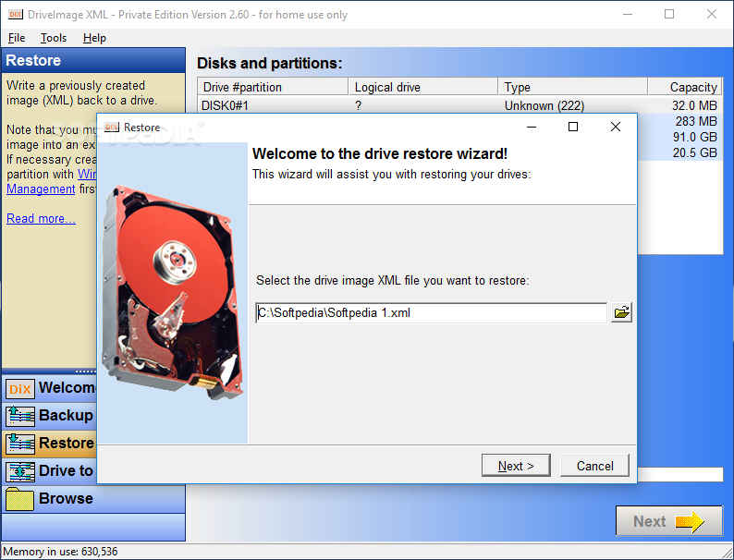
Task: Click the Restore sidebar icon
Action: pyautogui.click(x=20, y=444)
